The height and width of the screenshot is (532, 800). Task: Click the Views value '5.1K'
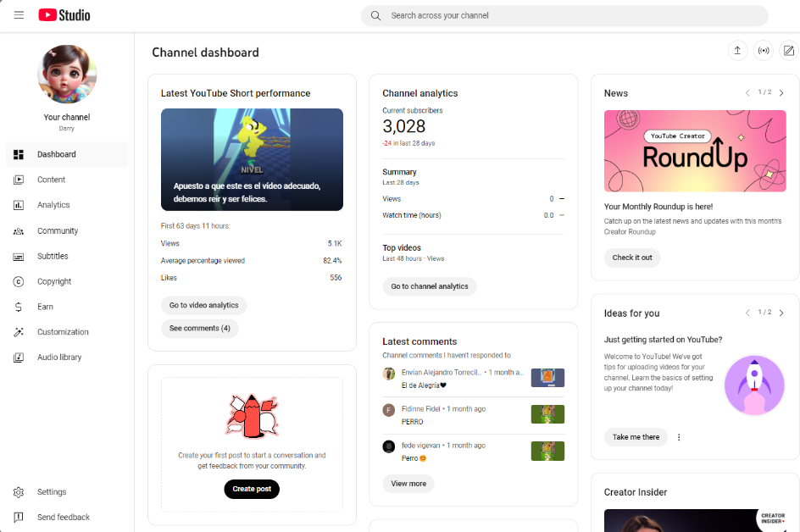click(335, 243)
